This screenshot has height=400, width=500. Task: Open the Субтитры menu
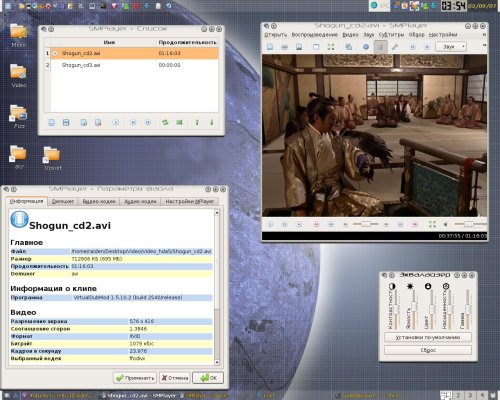pos(391,35)
